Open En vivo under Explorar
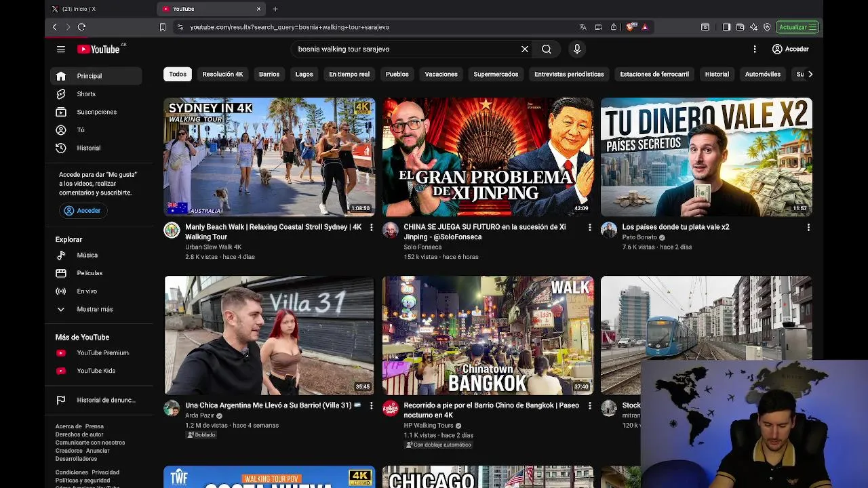Image resolution: width=868 pixels, height=488 pixels. point(96,291)
